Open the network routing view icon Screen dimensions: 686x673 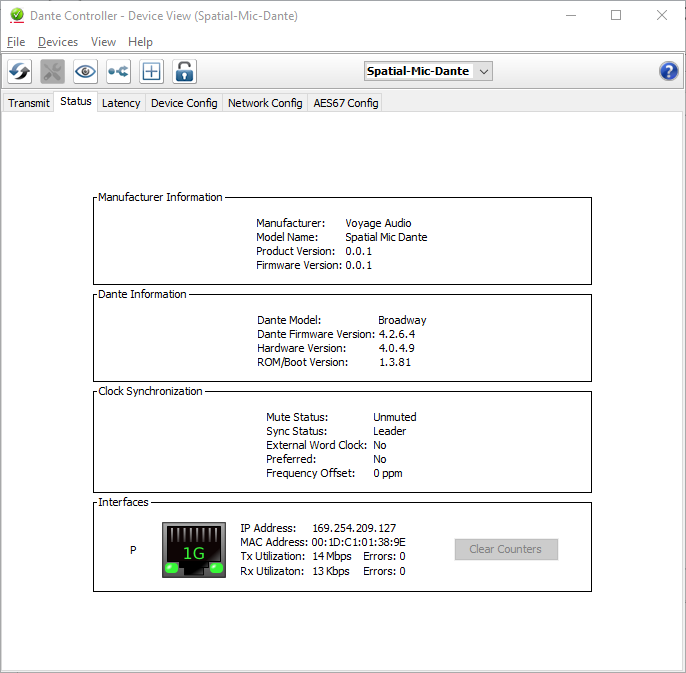tap(119, 71)
